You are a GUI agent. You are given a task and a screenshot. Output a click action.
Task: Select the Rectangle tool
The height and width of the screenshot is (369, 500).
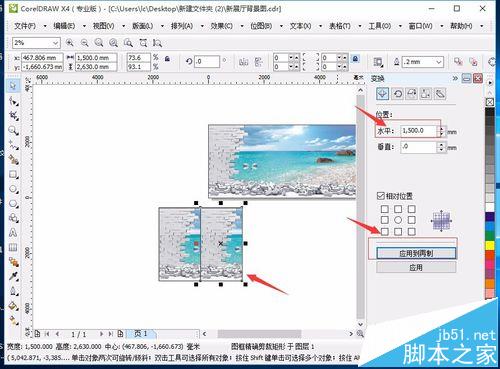[x=13, y=174]
